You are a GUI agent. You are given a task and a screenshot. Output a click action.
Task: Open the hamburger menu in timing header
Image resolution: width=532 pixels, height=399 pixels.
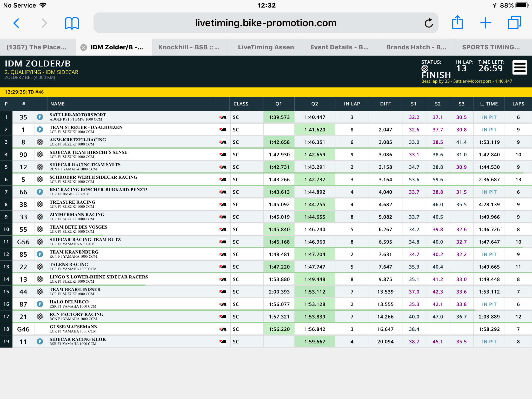click(520, 68)
